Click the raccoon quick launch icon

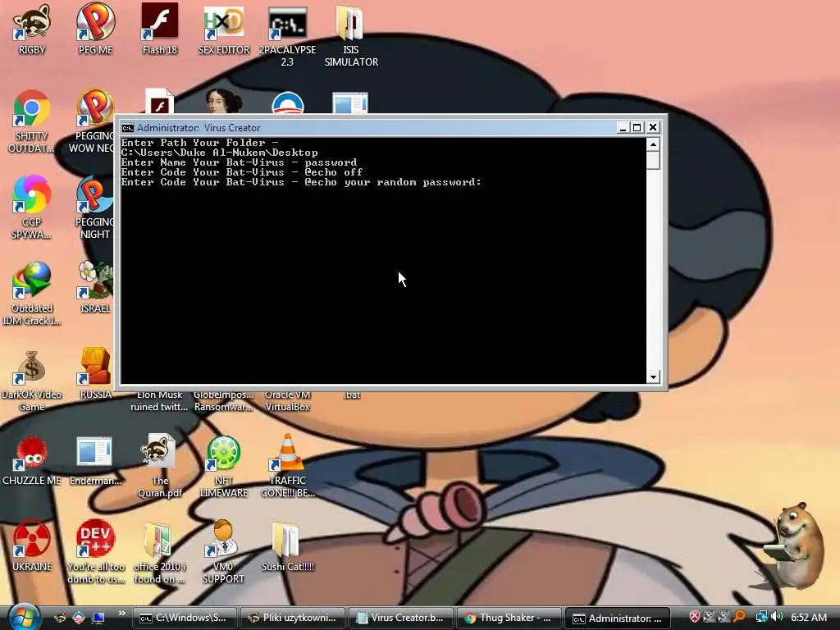point(60,618)
